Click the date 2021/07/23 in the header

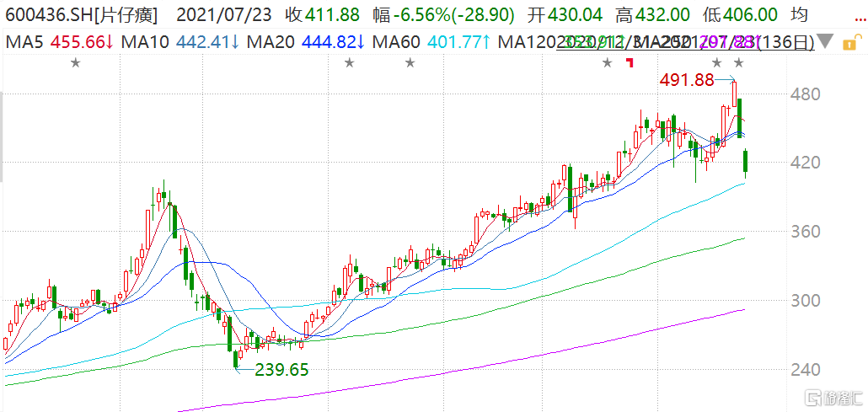click(x=224, y=15)
